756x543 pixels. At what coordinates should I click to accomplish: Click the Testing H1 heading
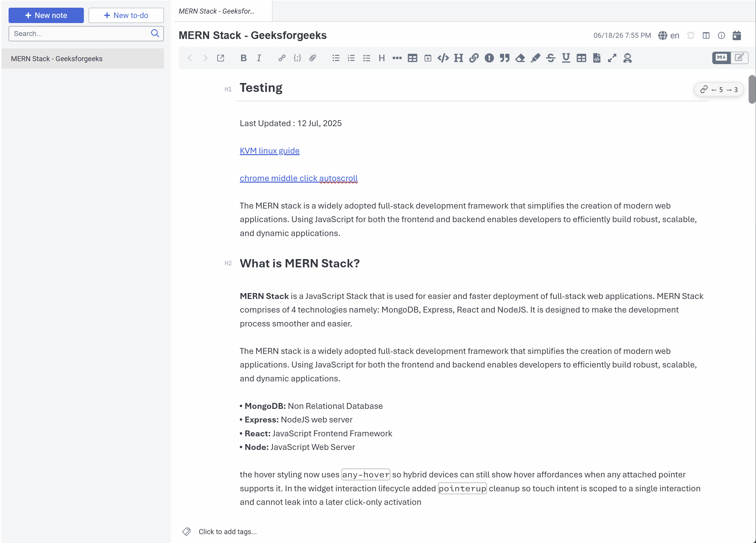(x=261, y=88)
